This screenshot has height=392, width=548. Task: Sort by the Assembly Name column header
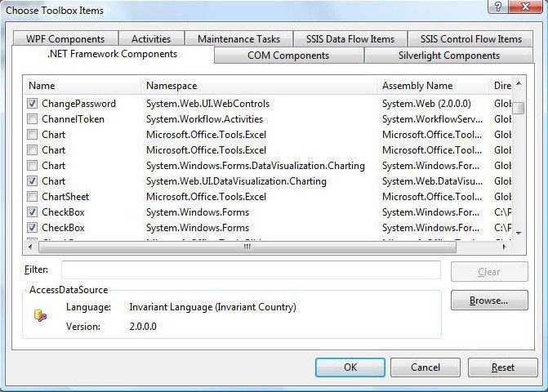tap(433, 86)
